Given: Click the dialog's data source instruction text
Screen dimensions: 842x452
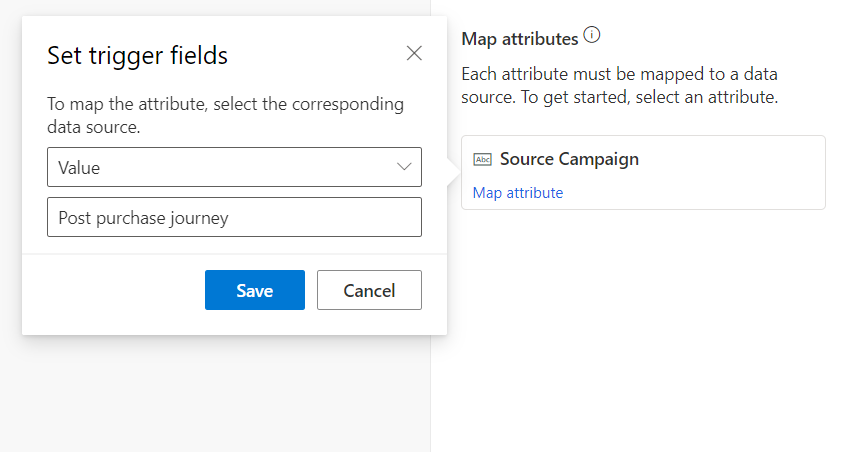Looking at the screenshot, I should [226, 116].
